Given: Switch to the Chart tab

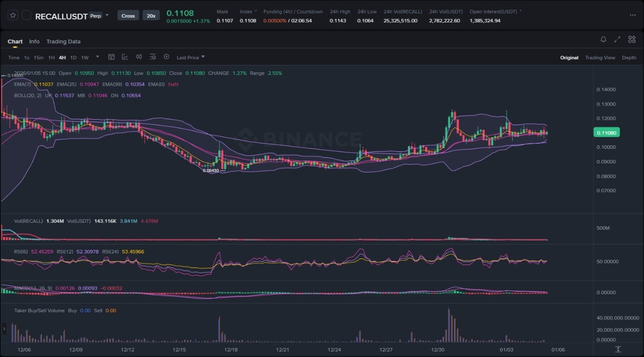Looking at the screenshot, I should point(15,42).
